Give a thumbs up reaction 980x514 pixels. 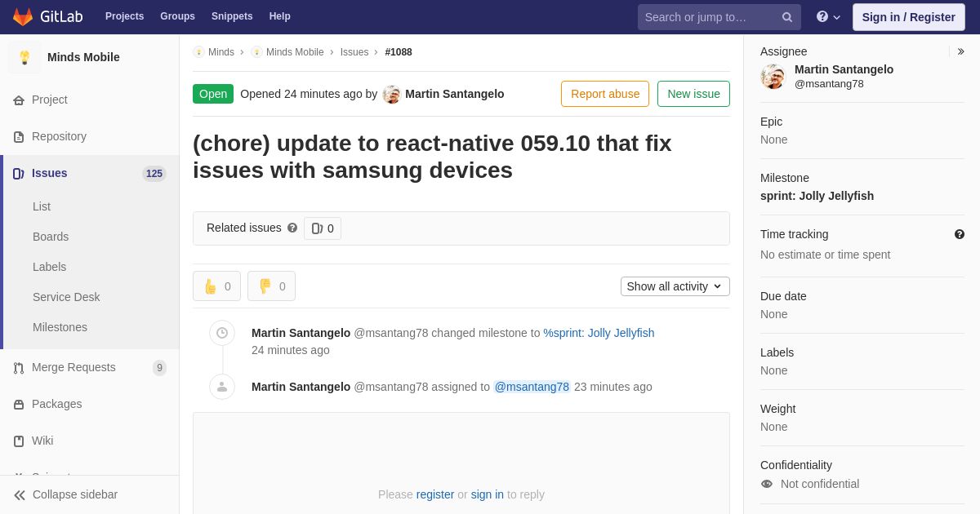216,286
